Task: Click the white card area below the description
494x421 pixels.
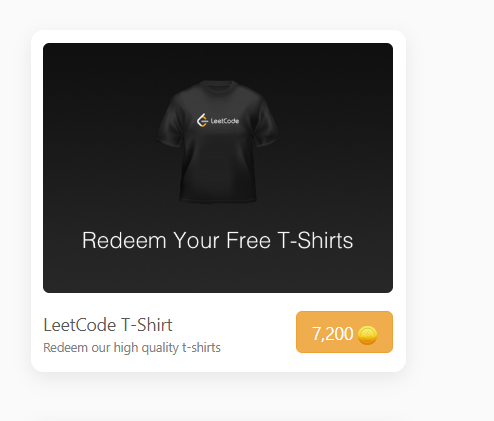Action: coord(218,363)
